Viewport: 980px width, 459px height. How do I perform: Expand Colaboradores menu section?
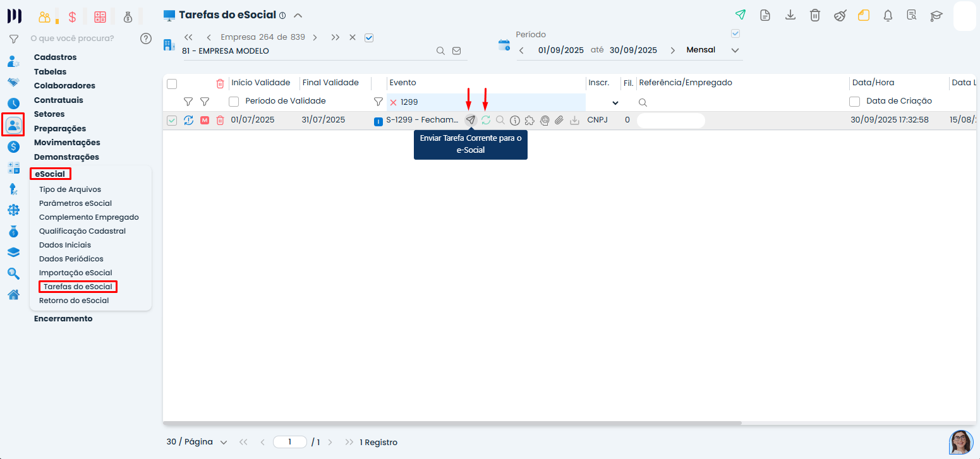(x=64, y=86)
